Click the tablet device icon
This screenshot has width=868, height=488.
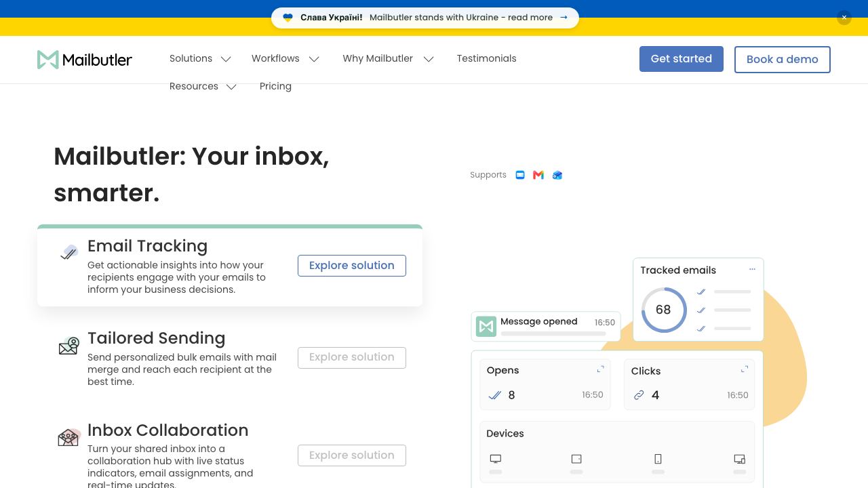pyautogui.click(x=576, y=459)
